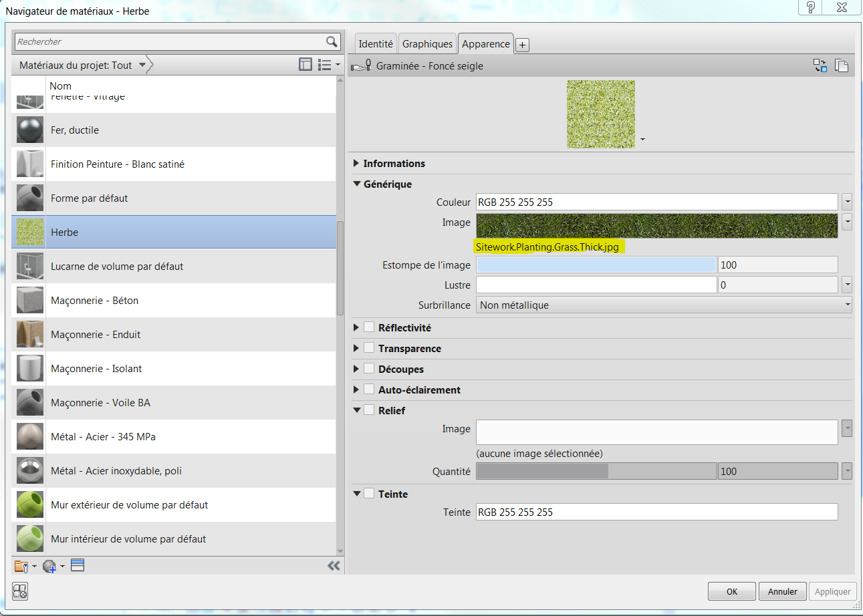
Task: Enable the Réflectivité checkbox
Action: (x=369, y=327)
